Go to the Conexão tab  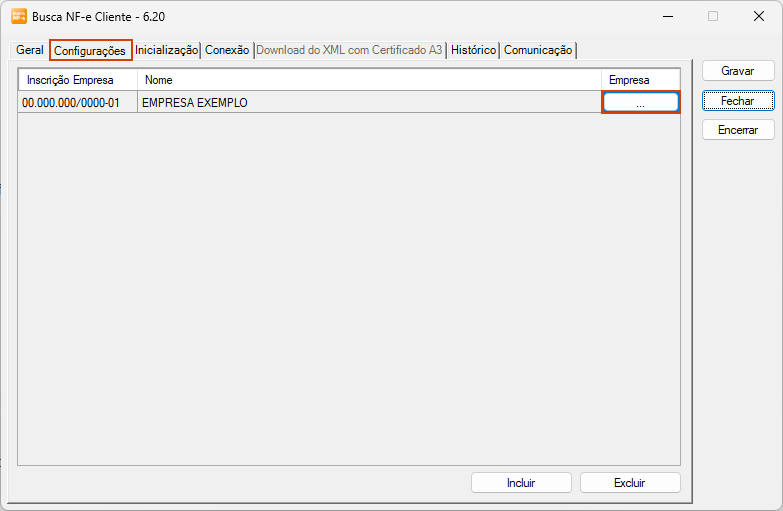(227, 50)
